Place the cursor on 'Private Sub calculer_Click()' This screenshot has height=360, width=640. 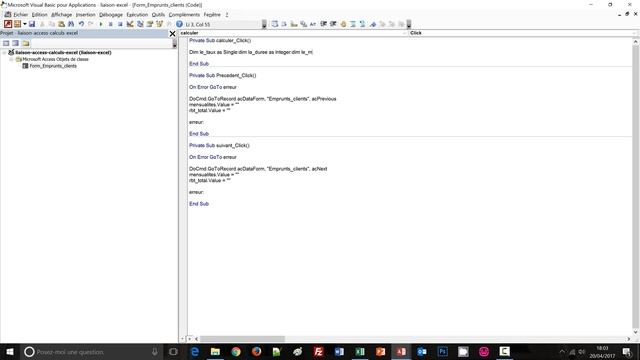[x=220, y=40]
